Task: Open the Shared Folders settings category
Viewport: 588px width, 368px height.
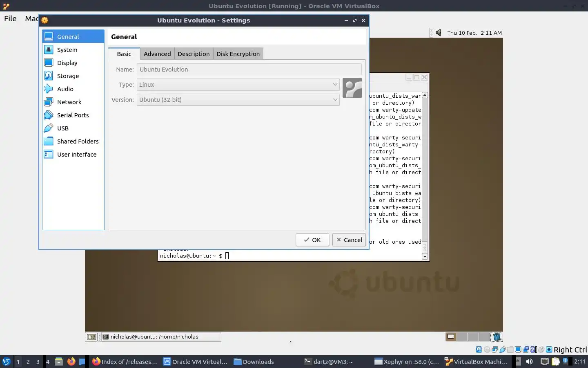Action: click(73, 141)
